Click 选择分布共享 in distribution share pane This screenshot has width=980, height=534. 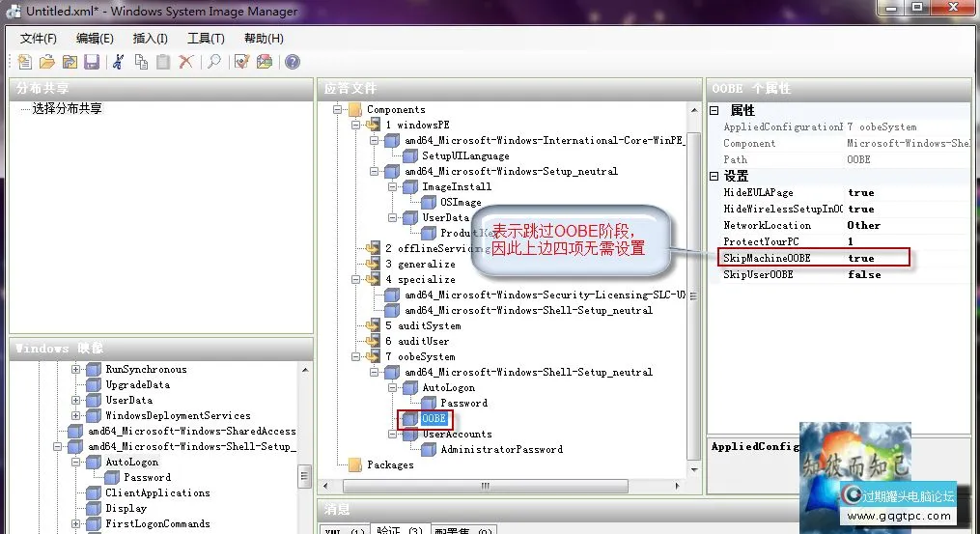(x=67, y=109)
